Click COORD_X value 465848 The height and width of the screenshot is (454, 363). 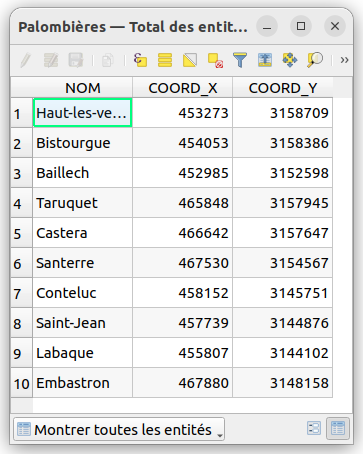183,203
